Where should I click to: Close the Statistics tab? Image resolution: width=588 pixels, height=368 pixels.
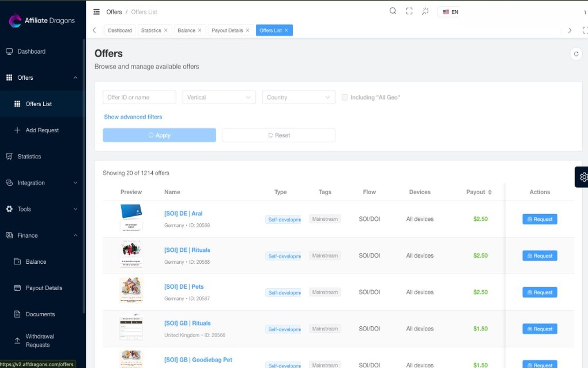pyautogui.click(x=166, y=30)
